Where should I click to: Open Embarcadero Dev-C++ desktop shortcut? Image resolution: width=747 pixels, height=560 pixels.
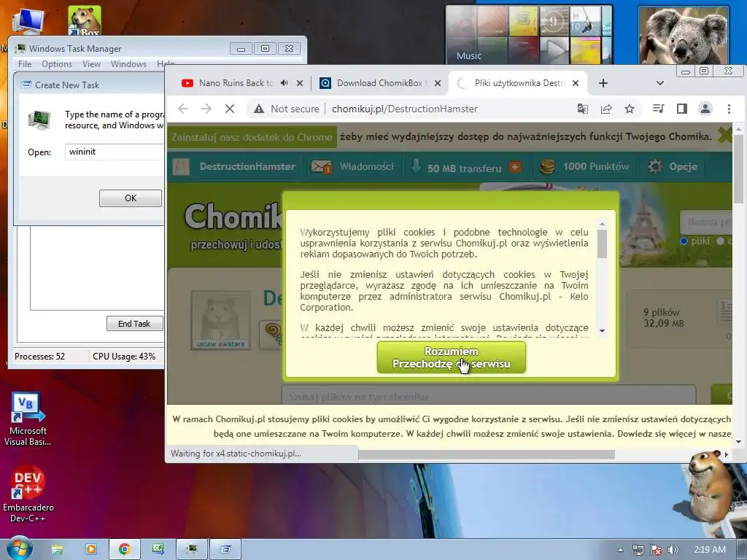[x=28, y=494]
